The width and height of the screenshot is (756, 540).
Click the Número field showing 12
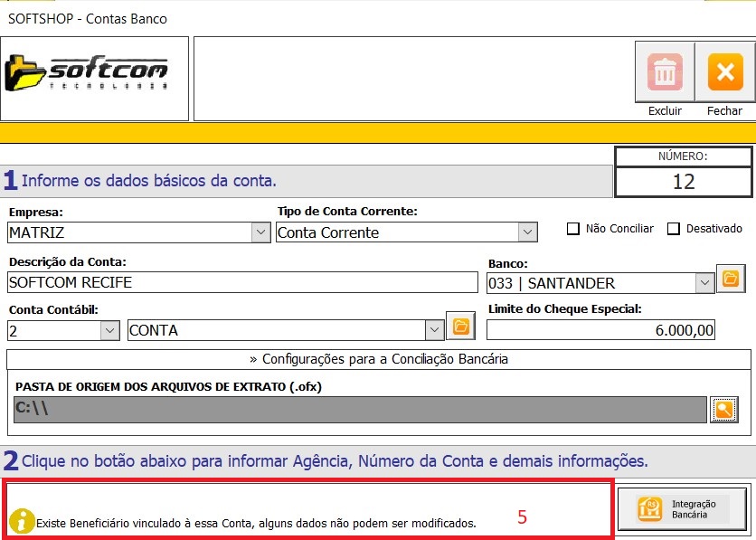pyautogui.click(x=683, y=182)
